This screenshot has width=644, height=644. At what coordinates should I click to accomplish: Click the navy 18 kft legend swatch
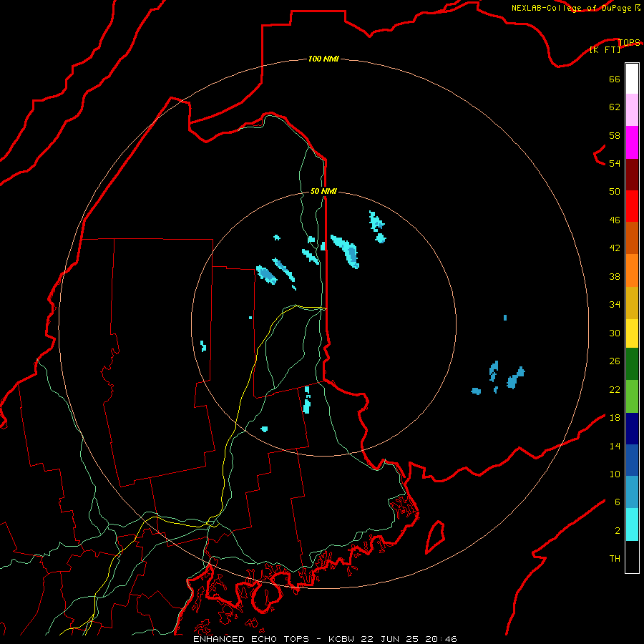point(632,429)
